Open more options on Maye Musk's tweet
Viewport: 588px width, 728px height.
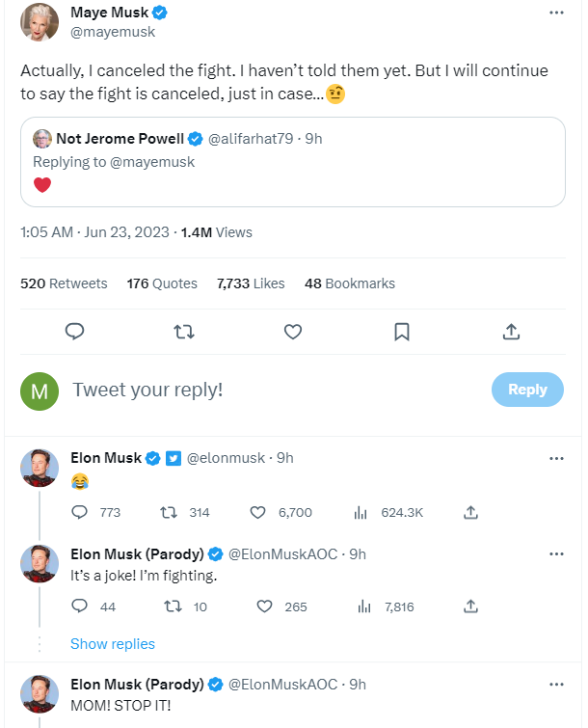click(x=556, y=13)
